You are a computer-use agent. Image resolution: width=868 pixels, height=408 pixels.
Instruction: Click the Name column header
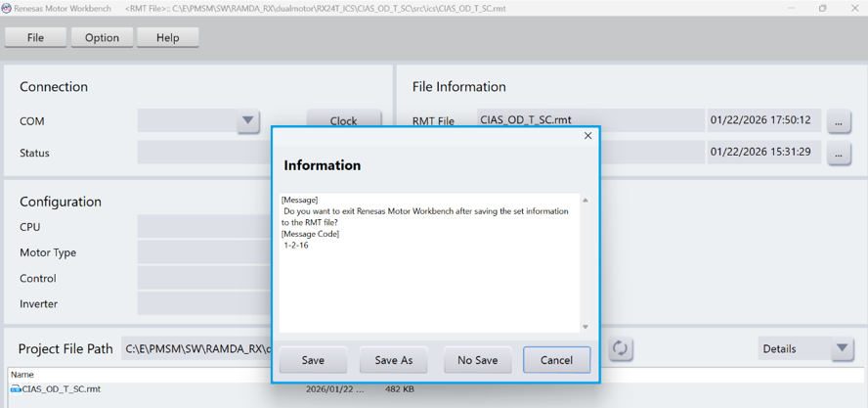click(x=22, y=375)
